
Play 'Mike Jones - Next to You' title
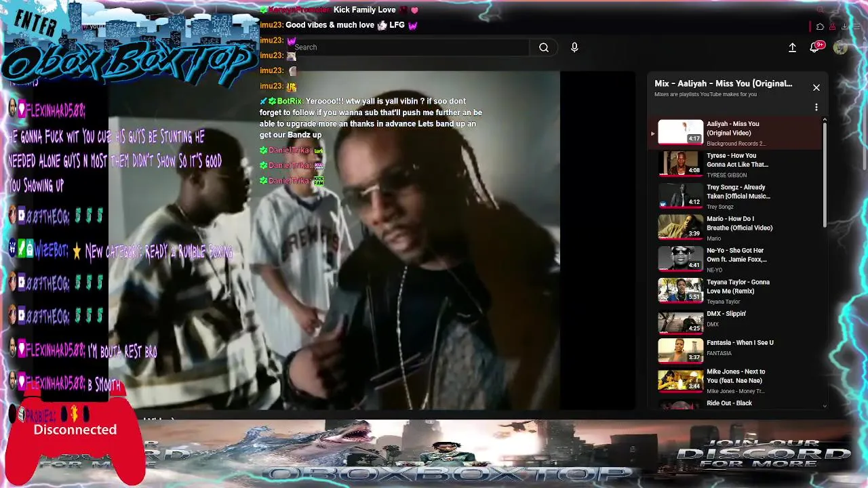(736, 376)
